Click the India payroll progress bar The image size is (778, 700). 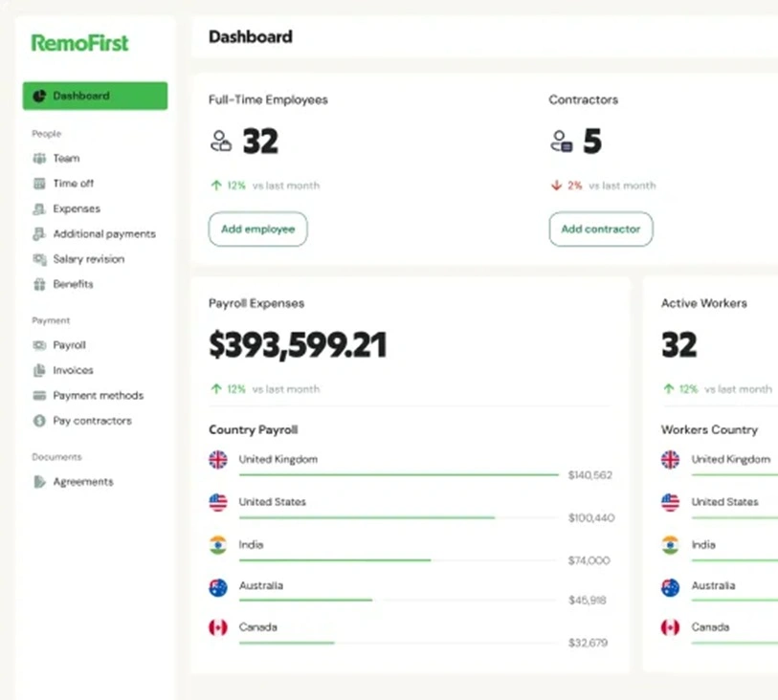pyautogui.click(x=335, y=560)
